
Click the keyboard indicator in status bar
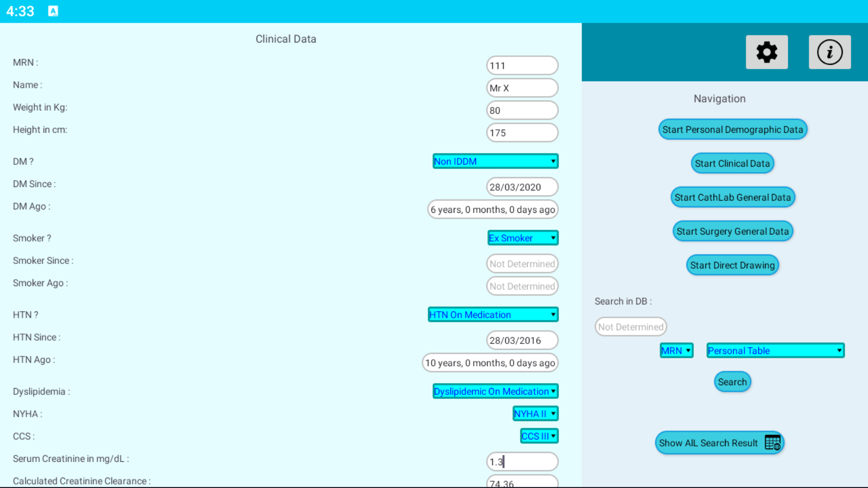pyautogui.click(x=53, y=11)
